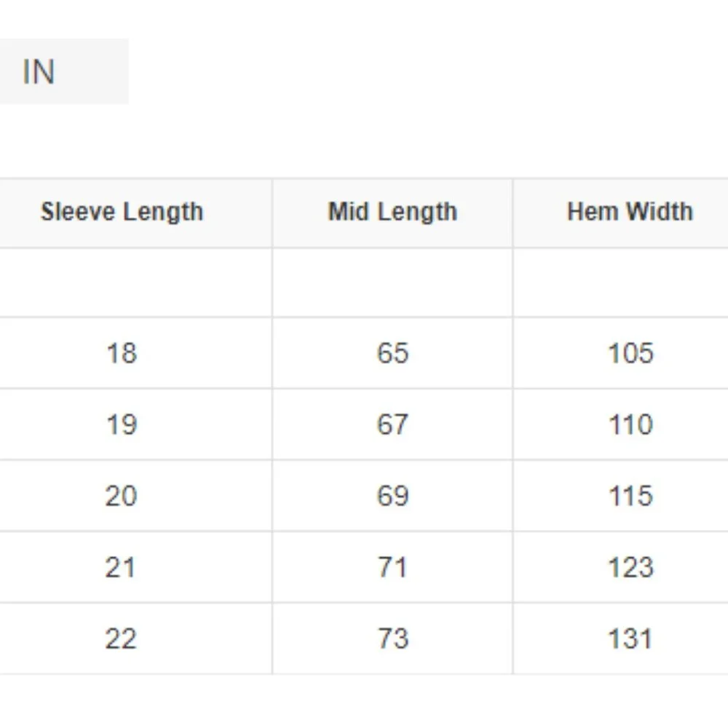The height and width of the screenshot is (728, 728).
Task: Click the Mid Length column header
Action: pyautogui.click(x=392, y=212)
